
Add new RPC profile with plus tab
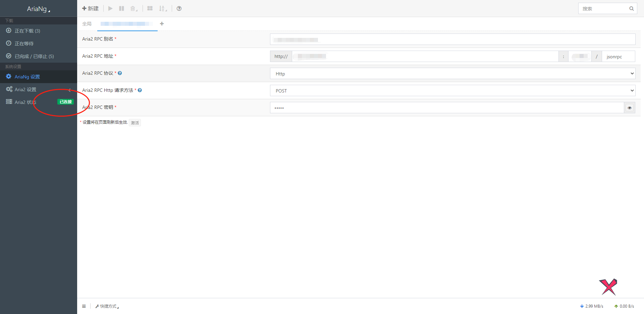(162, 24)
